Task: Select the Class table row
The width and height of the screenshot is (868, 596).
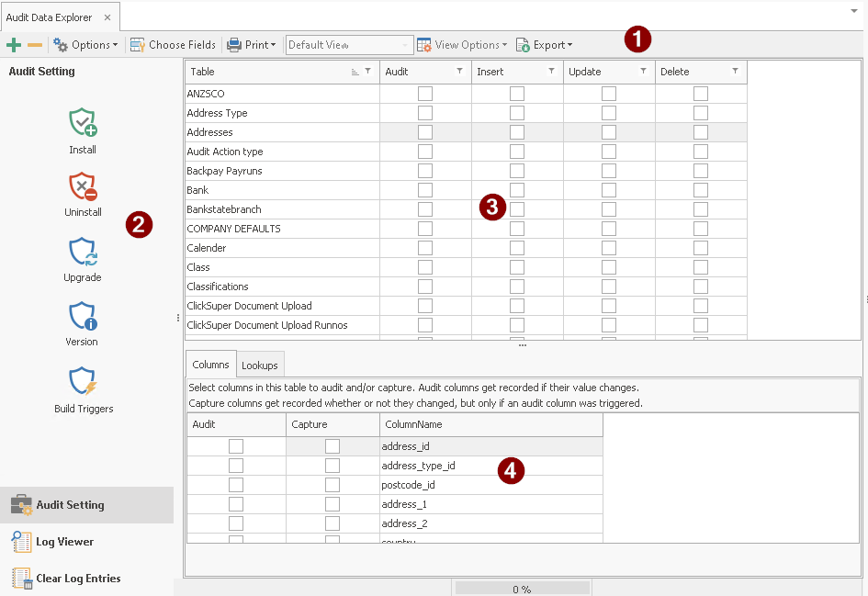Action: (x=282, y=267)
